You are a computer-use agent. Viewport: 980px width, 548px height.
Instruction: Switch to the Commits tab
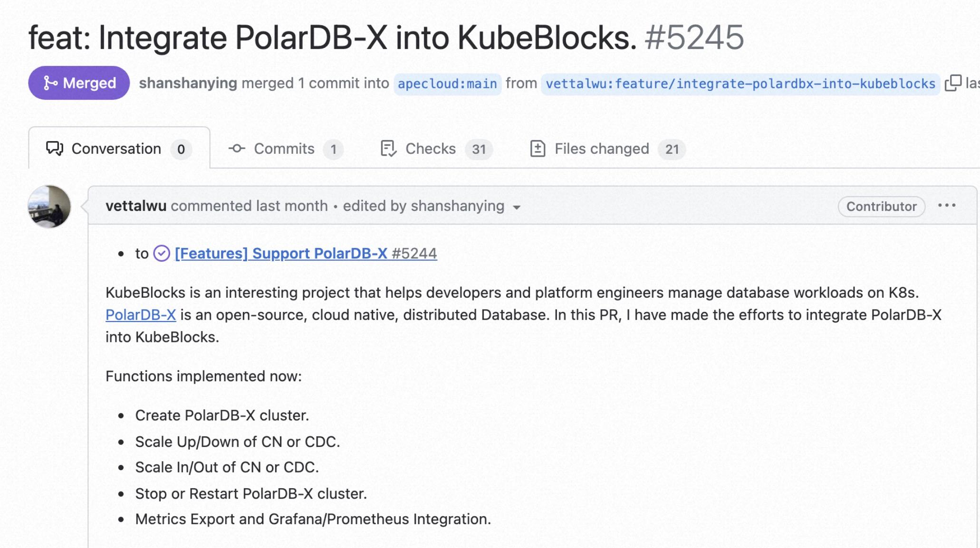coord(284,149)
